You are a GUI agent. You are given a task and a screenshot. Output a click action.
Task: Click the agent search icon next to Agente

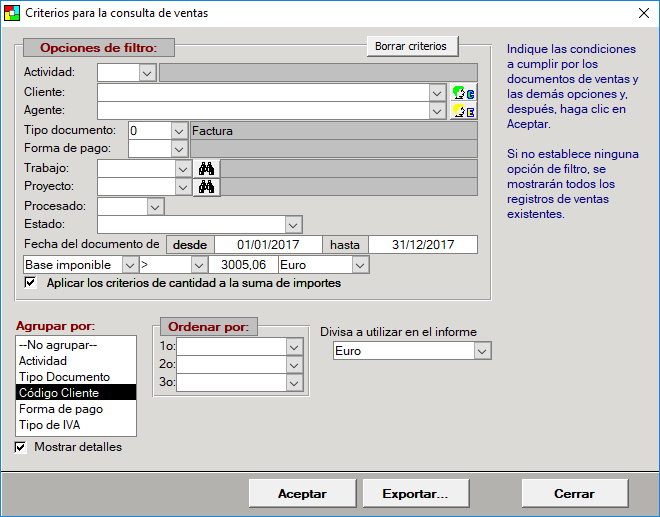pos(463,111)
